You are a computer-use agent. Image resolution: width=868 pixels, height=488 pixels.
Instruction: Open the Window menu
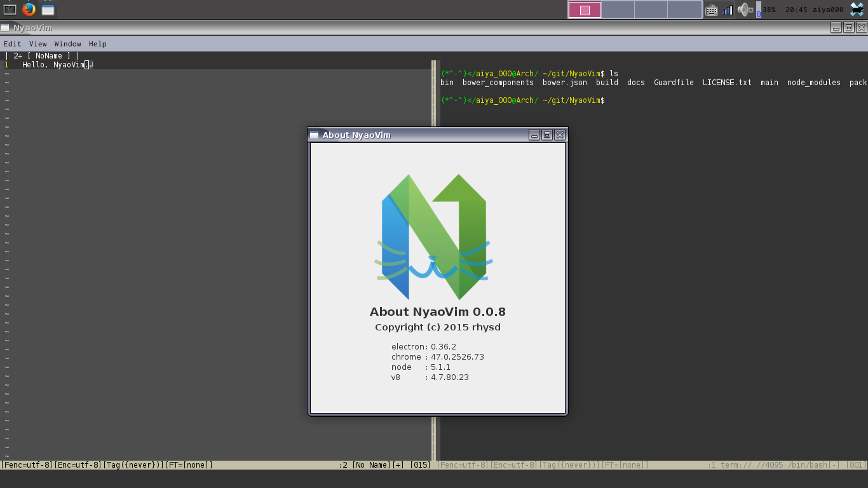67,44
